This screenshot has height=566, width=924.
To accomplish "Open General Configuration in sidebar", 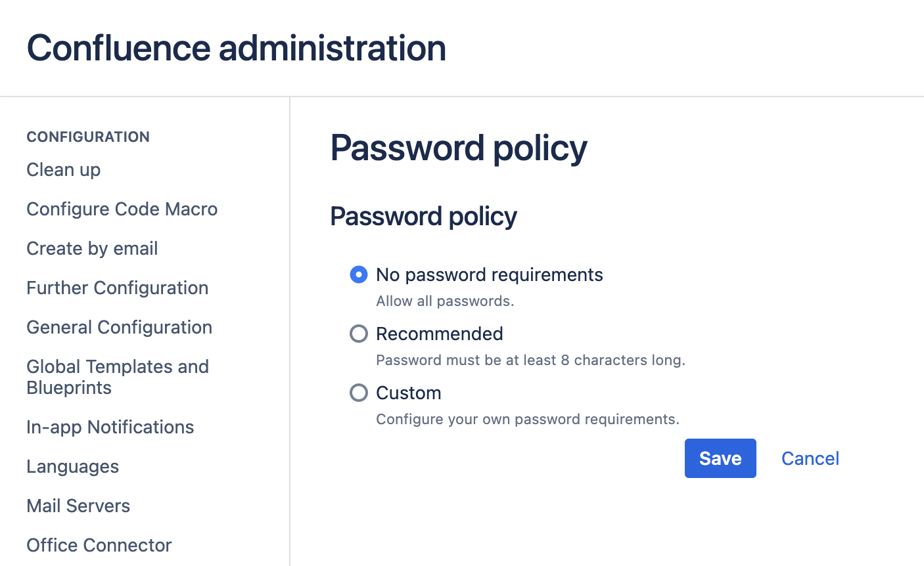I will [x=120, y=328].
